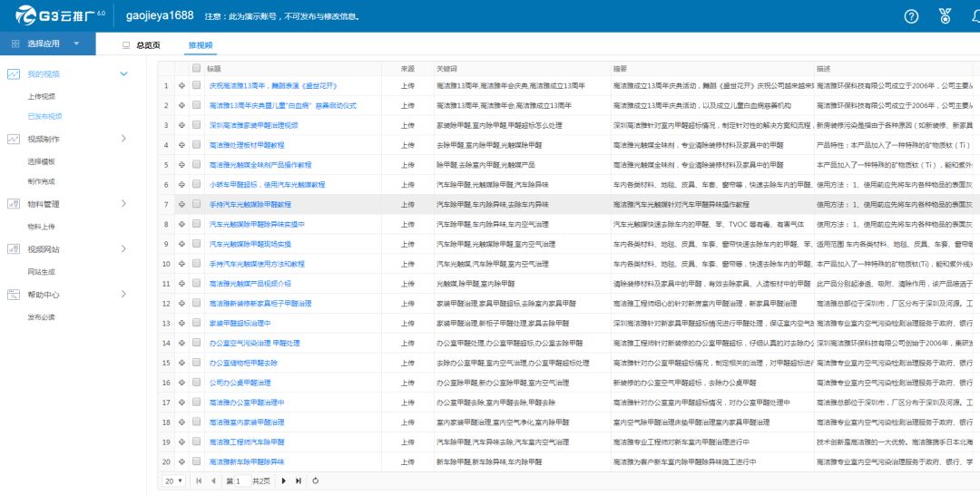Toggle the select-all checkbox in table header

(x=196, y=68)
